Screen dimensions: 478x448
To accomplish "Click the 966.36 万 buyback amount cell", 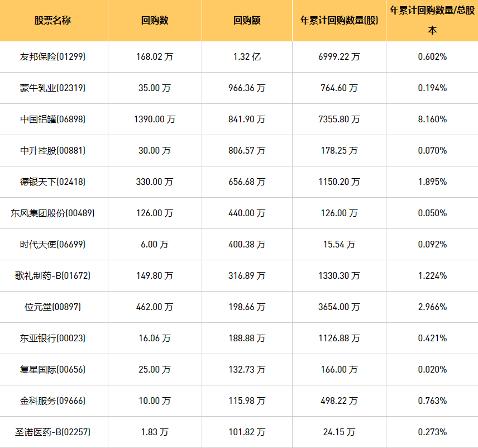I will [247, 88].
